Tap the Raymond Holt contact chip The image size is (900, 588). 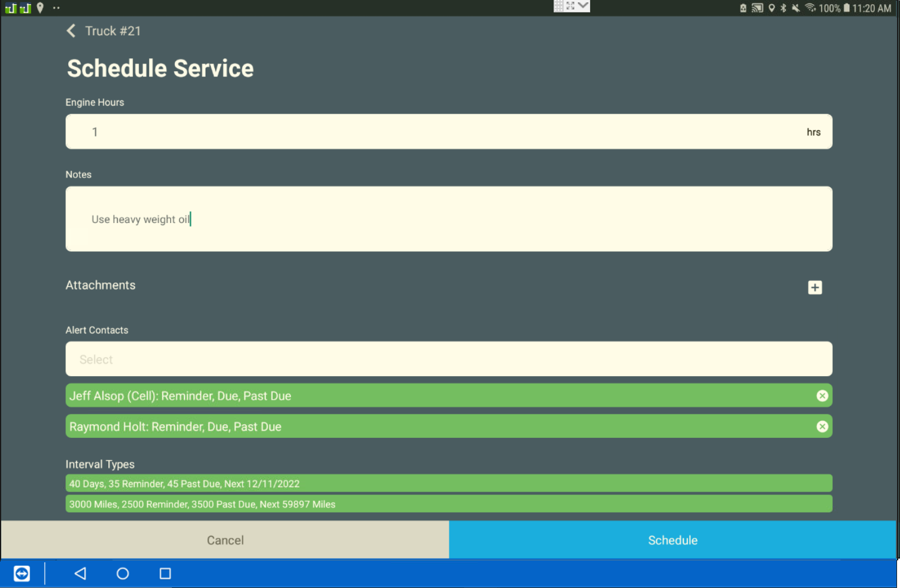tap(412, 427)
